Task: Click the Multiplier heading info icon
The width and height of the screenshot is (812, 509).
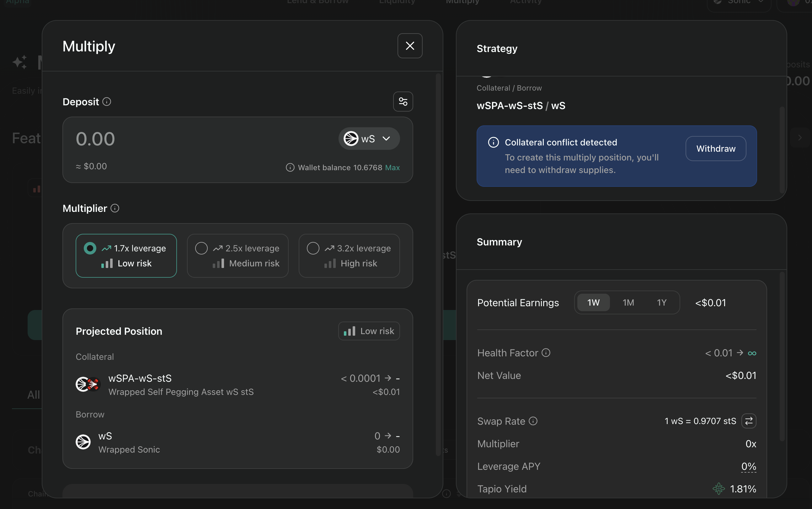Action: coord(115,208)
